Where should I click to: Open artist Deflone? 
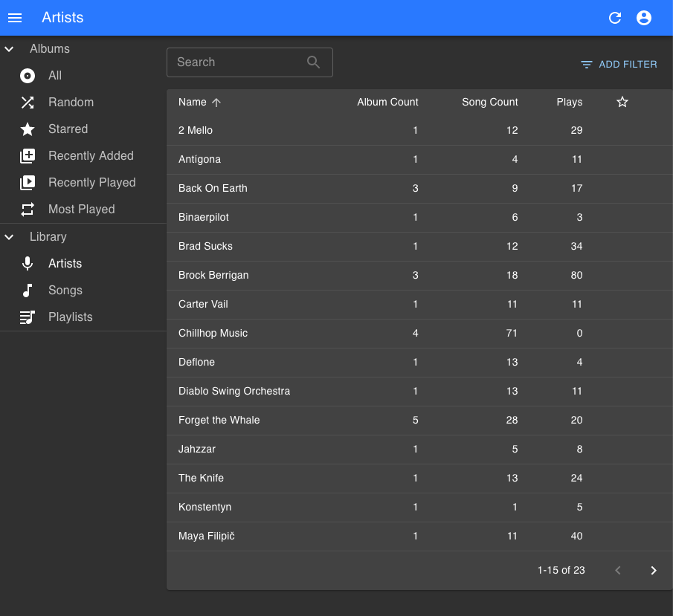[419, 362]
